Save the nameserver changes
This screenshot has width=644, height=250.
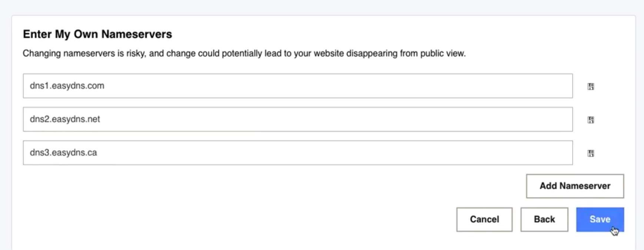coord(600,219)
